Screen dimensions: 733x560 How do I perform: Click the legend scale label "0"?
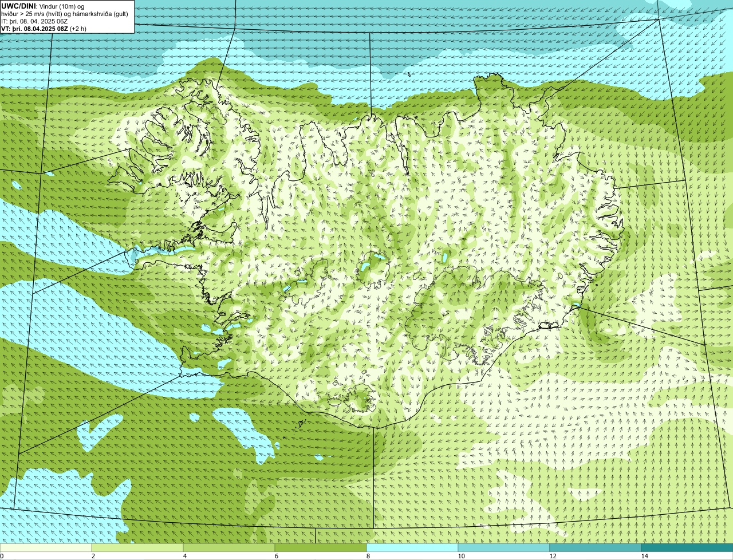(2, 556)
